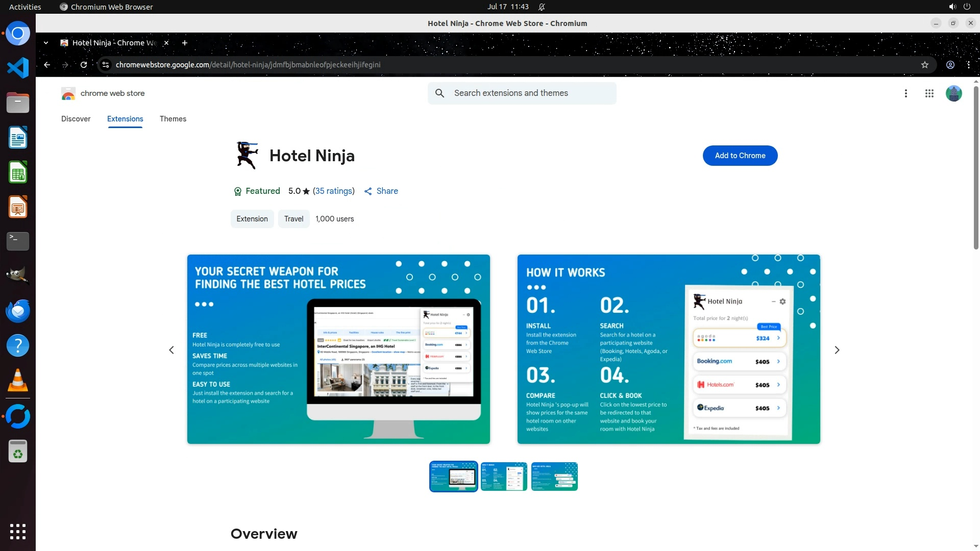
Task: Open the 35 ratings link
Action: coord(333,191)
